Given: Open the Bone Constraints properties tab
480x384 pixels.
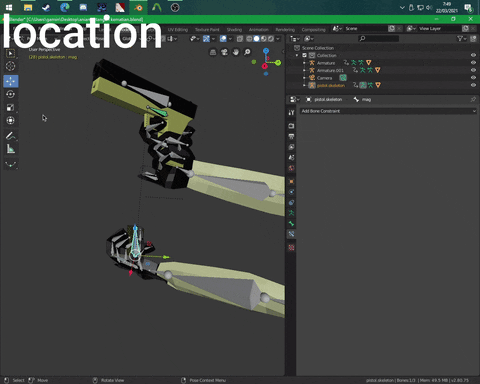Looking at the screenshot, I should click(x=291, y=234).
